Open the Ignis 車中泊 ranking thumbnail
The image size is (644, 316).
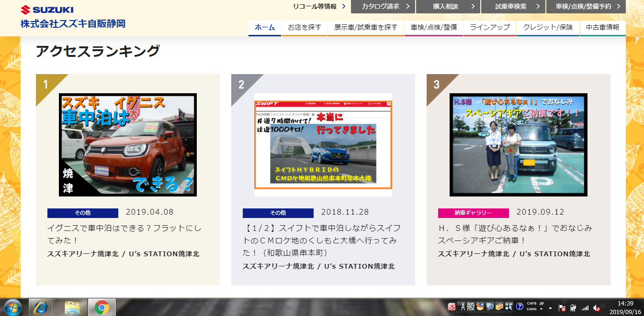[x=128, y=145]
